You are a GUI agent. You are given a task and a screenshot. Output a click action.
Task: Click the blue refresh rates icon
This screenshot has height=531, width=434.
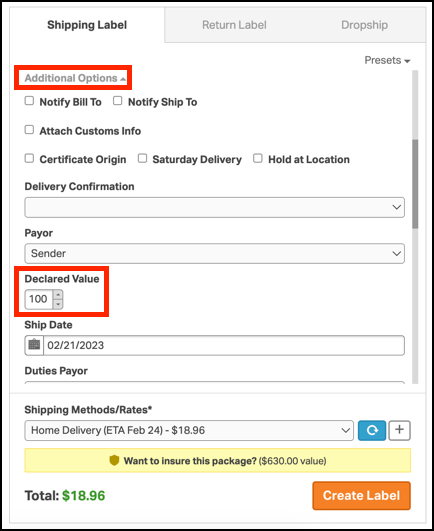pos(372,430)
